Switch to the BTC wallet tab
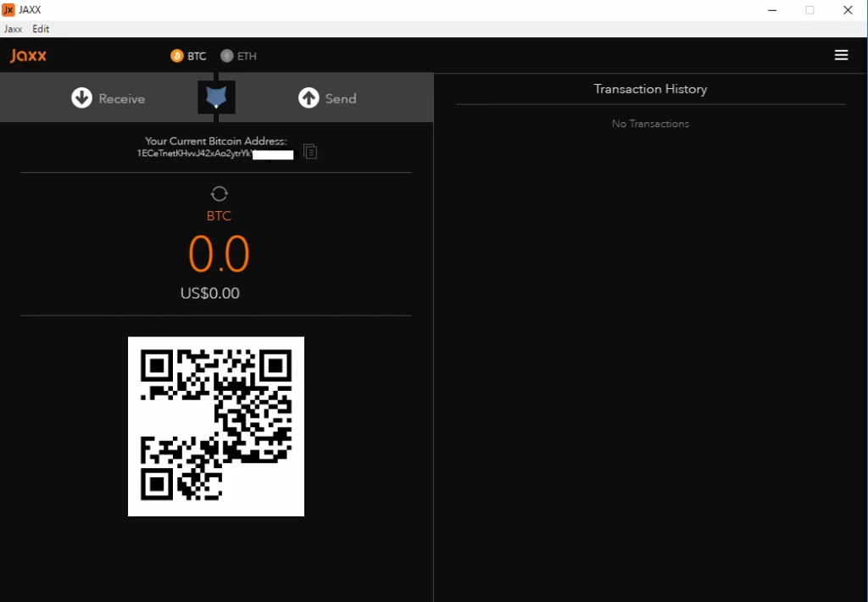Screen dimensions: 868x602 pyautogui.click(x=189, y=56)
